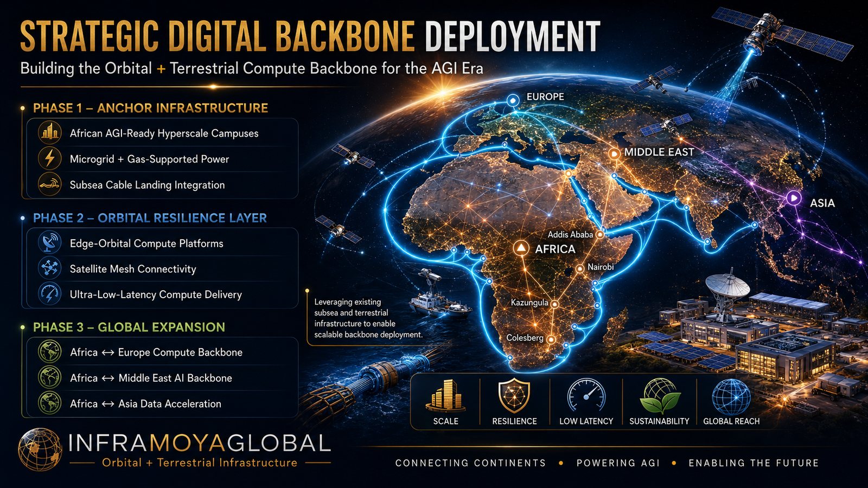Click 'Microgrid + Gas-Supported Power' text
Image resolution: width=868 pixels, height=488 pixels.
point(149,159)
